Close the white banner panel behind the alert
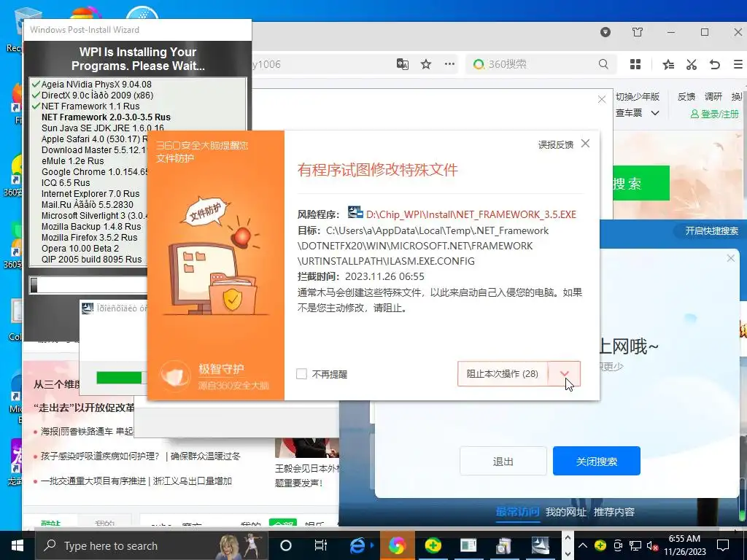 [602, 99]
